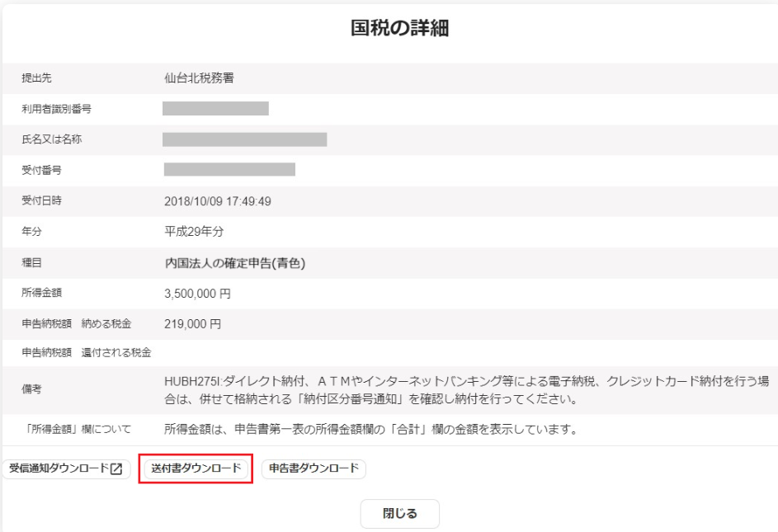Click the 提出先 label

(x=37, y=78)
